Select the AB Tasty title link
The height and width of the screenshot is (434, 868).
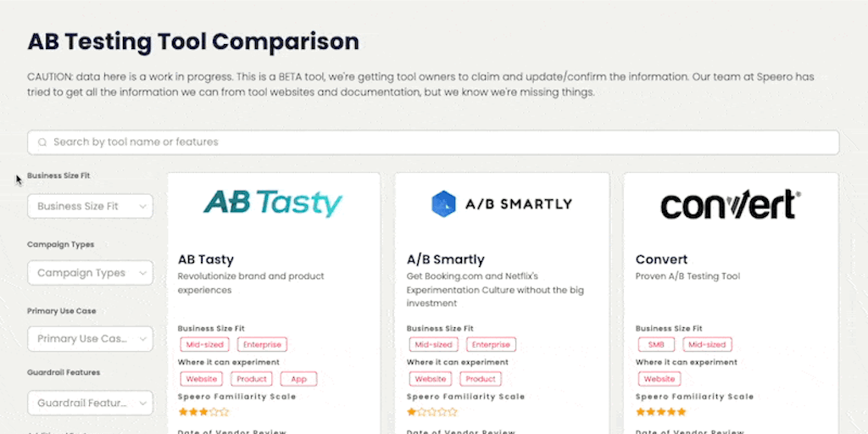tap(206, 259)
